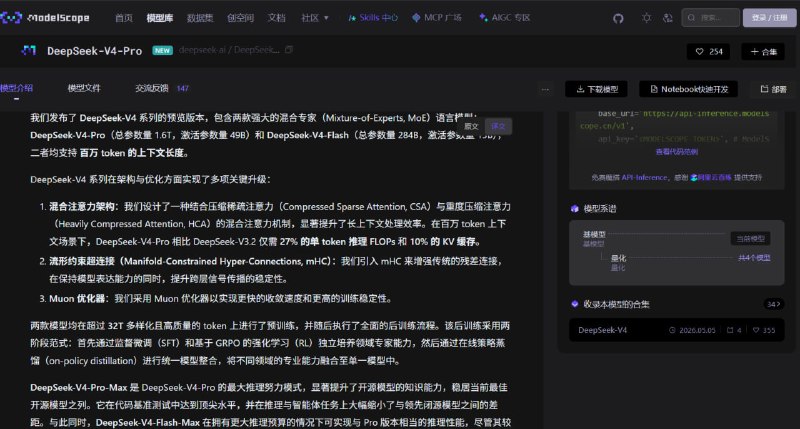Click the ModelScope logo
This screenshot has height=429, width=800.
pos(45,18)
